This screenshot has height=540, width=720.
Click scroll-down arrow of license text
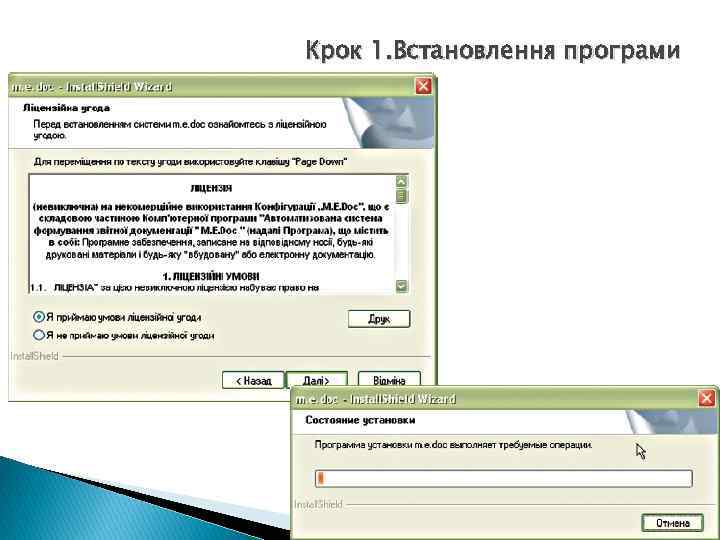(402, 286)
